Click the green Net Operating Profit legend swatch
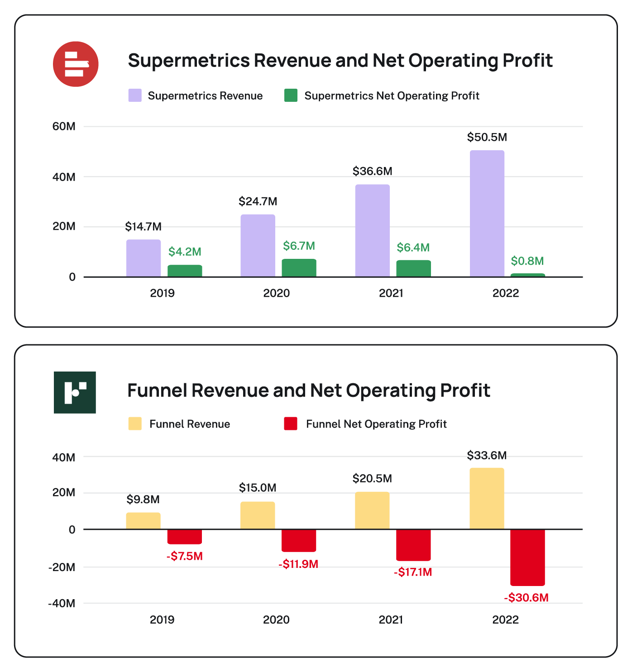Screen dimensions: 632x672 point(291,95)
